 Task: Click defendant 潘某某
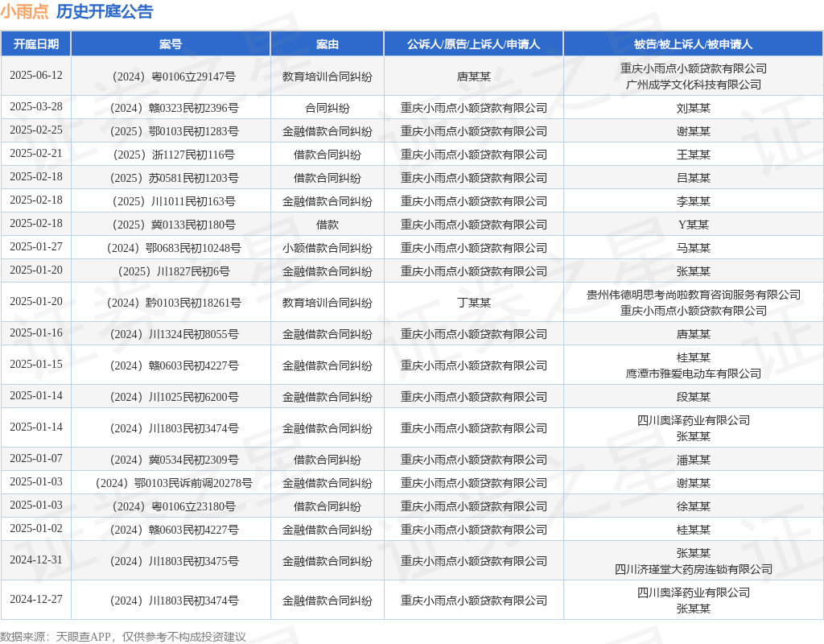(x=693, y=460)
